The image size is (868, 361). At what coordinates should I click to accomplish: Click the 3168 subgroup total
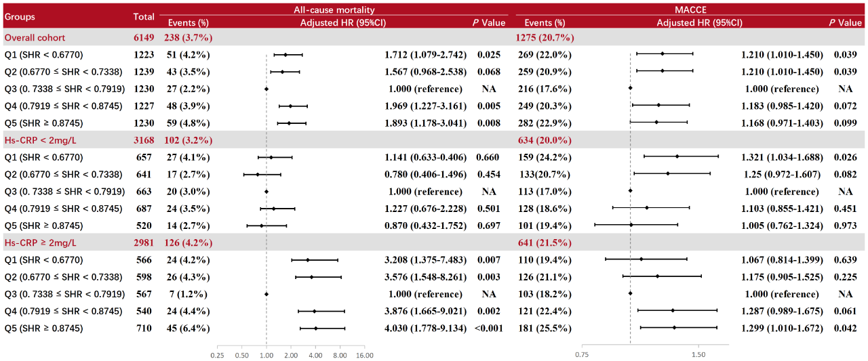pos(144,140)
